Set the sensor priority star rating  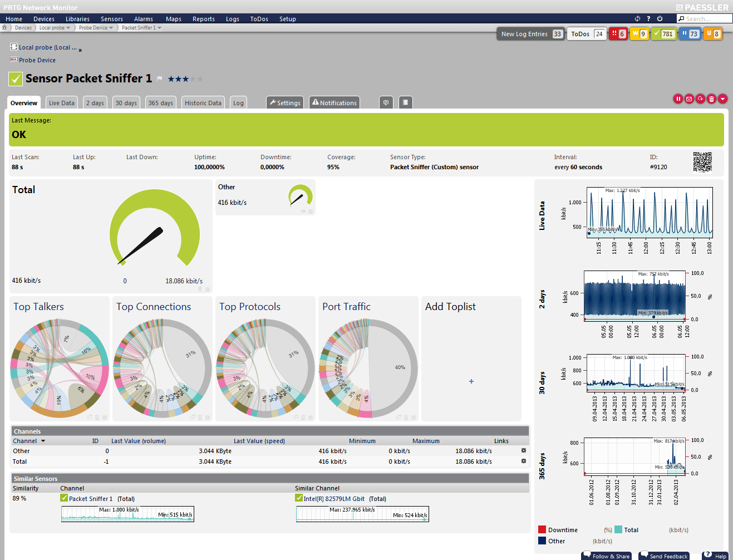coord(185,79)
